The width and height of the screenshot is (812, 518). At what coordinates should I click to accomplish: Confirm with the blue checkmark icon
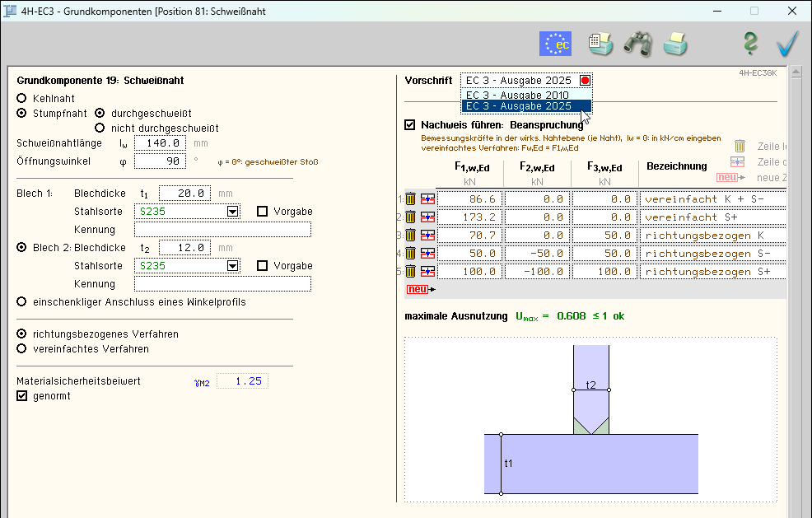pyautogui.click(x=787, y=44)
